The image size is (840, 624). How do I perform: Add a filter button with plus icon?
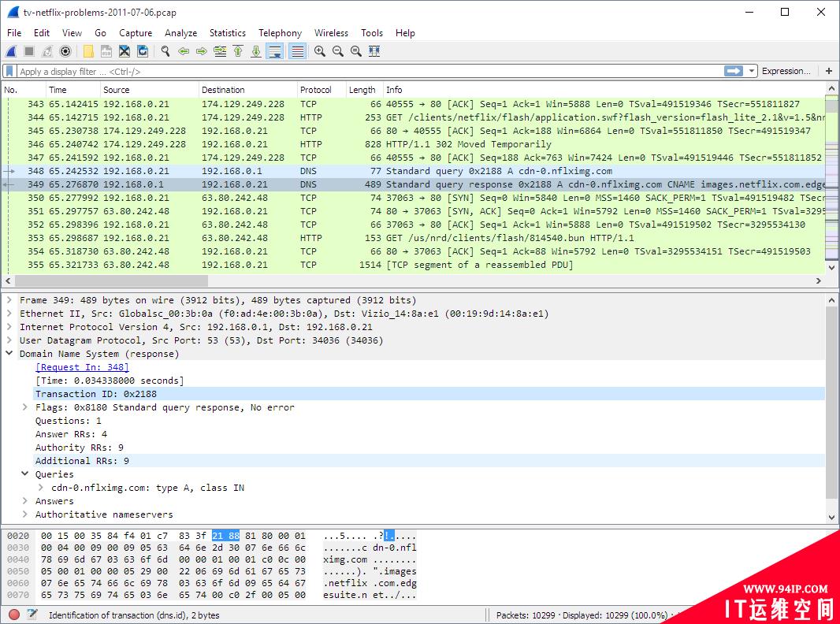coord(829,71)
